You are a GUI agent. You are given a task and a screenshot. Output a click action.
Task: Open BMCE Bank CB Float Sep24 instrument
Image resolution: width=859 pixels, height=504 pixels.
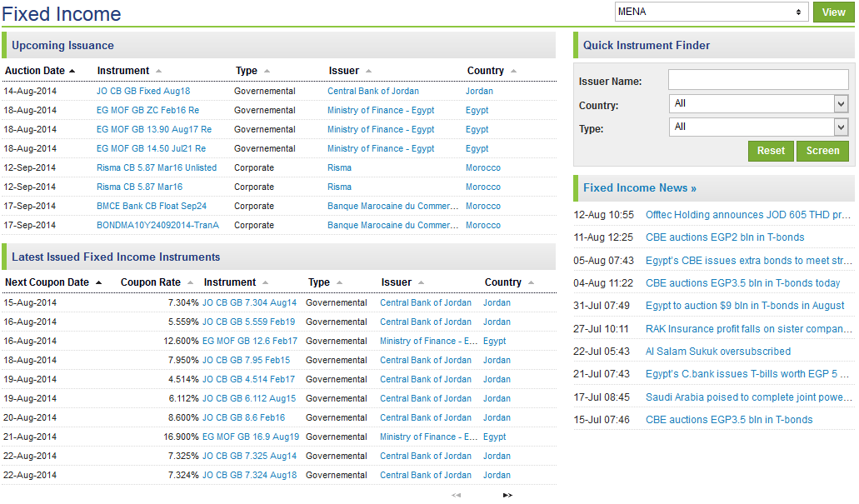tap(152, 206)
